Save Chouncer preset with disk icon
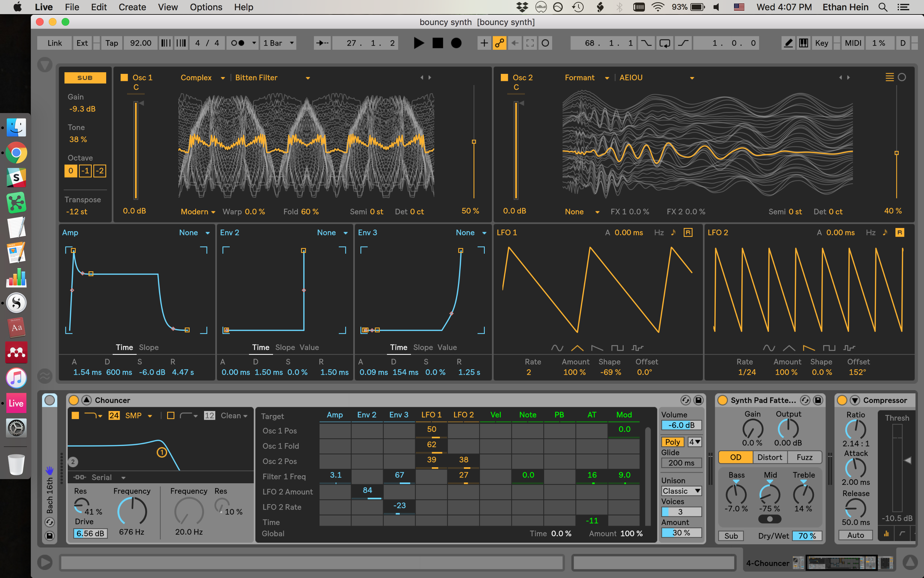Image resolution: width=924 pixels, height=578 pixels. coord(698,400)
